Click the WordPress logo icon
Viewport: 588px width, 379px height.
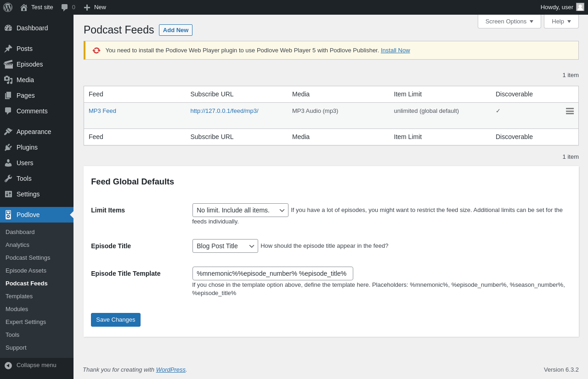(x=8, y=7)
